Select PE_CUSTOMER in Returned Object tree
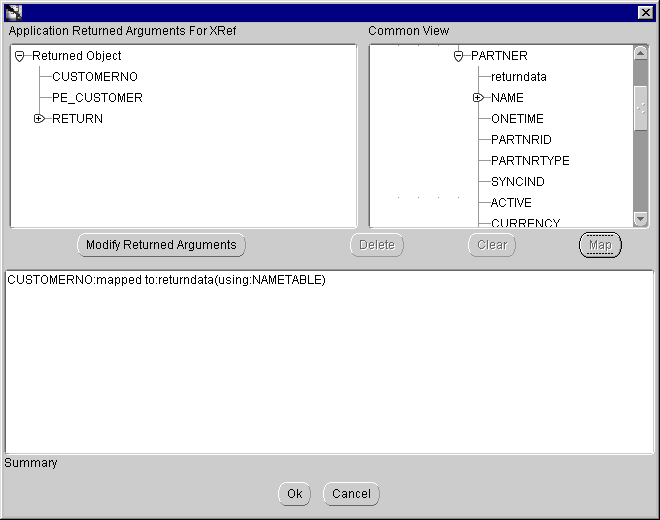Image resolution: width=660 pixels, height=520 pixels. pos(97,98)
